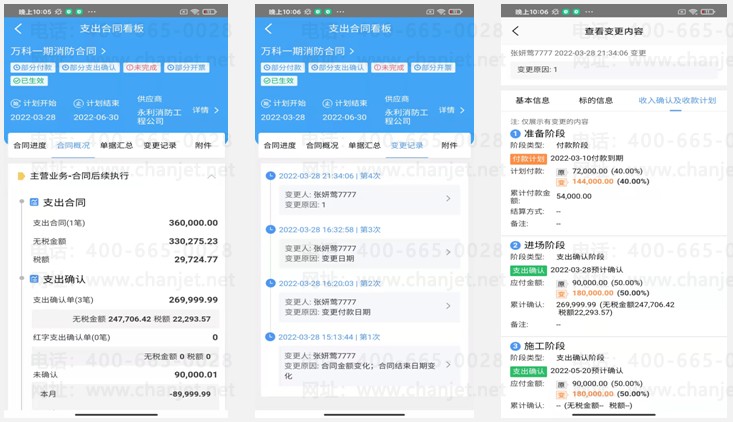Screen dimensions: 733x422
Task: Click 计划开始 clock icon in left screen
Action: pos(15,103)
